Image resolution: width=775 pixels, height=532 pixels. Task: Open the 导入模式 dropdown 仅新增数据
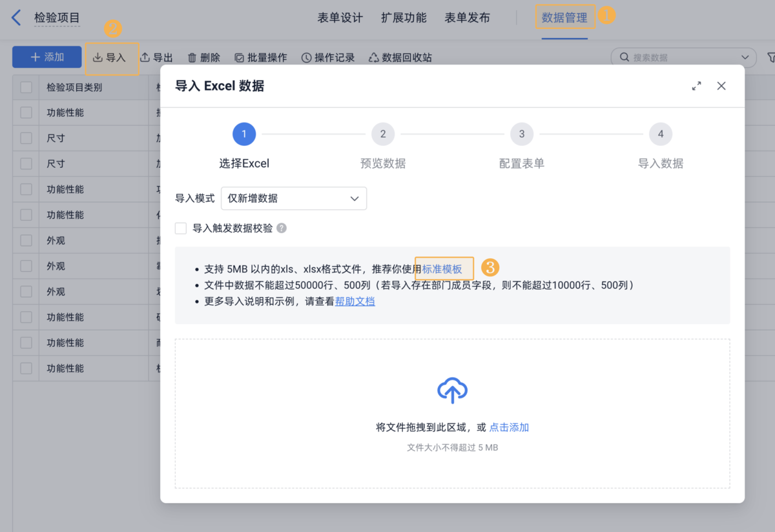[x=294, y=198]
